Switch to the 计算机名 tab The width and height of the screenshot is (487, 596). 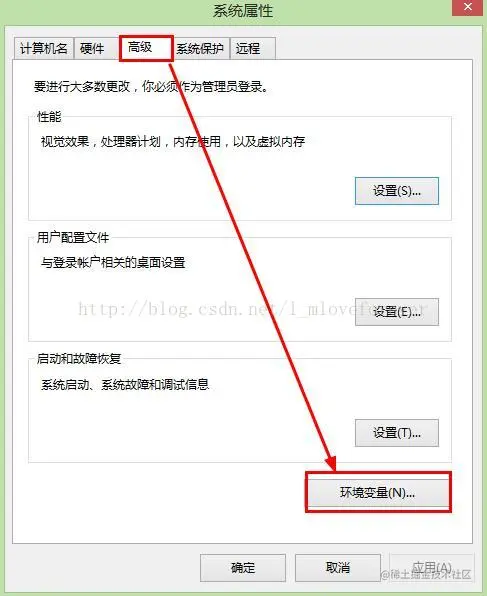43,49
